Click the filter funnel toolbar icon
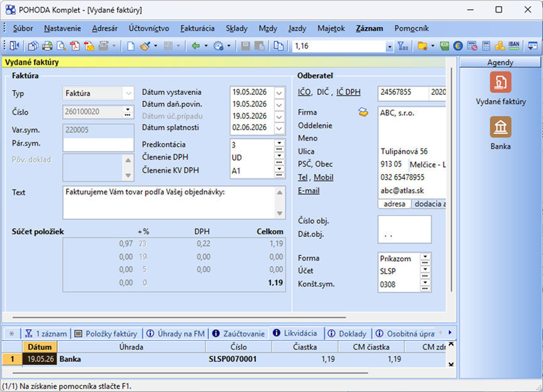Image resolution: width=543 pixels, height=392 pixels. click(x=403, y=46)
